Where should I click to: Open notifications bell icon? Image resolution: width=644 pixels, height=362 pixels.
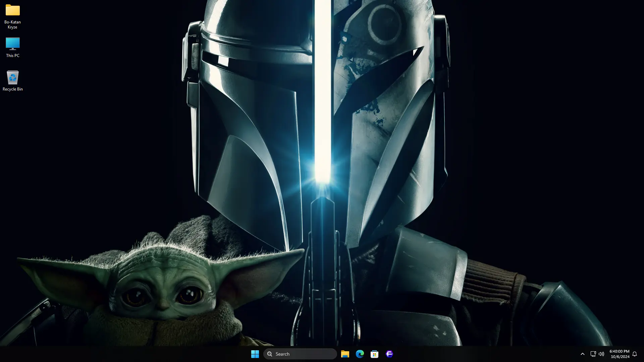(x=635, y=354)
